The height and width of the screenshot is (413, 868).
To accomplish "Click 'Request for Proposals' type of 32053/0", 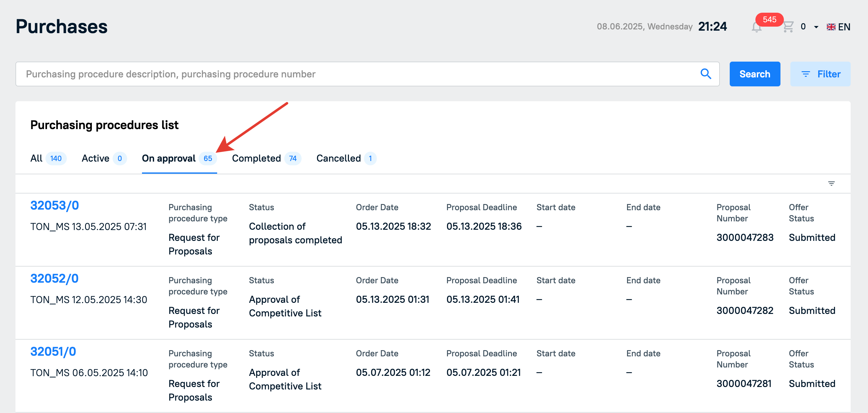I will (194, 245).
